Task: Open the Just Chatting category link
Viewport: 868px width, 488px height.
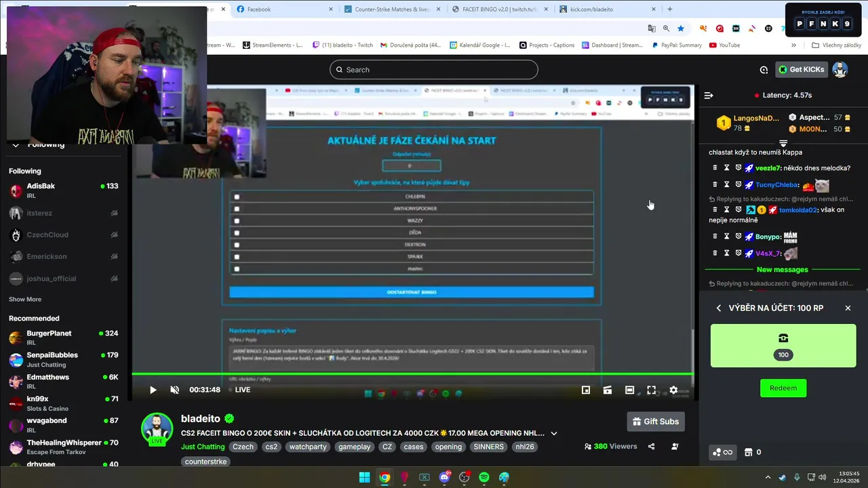Action: [203, 447]
